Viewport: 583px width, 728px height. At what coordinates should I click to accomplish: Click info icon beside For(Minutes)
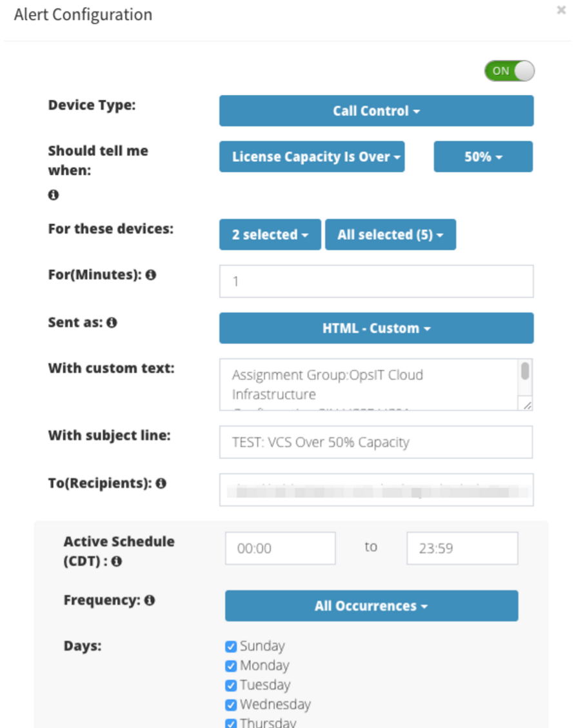(x=151, y=275)
